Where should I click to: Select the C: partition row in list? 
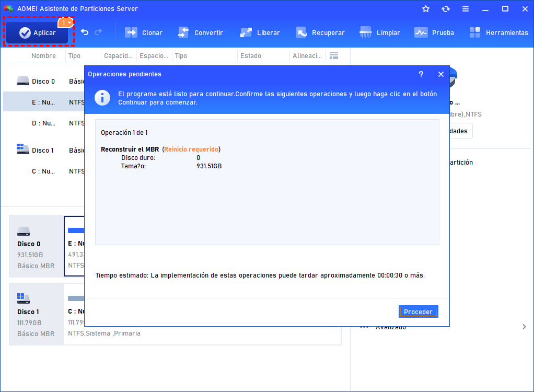pos(43,171)
